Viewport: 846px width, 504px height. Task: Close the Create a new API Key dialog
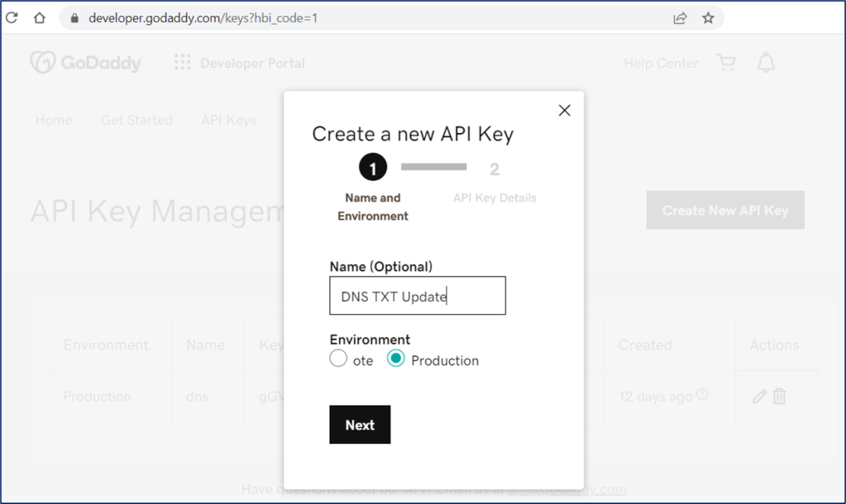pos(564,111)
